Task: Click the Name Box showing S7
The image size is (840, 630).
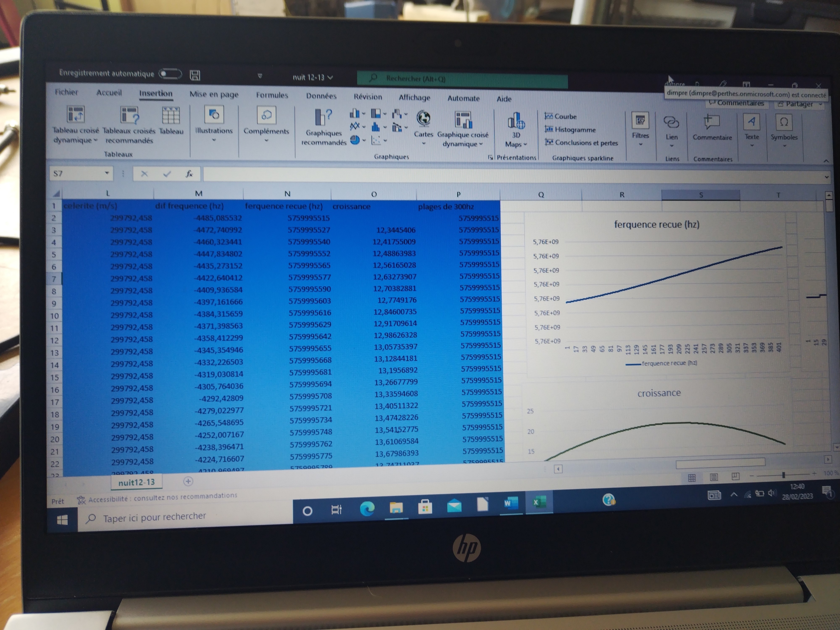Action: pyautogui.click(x=81, y=173)
